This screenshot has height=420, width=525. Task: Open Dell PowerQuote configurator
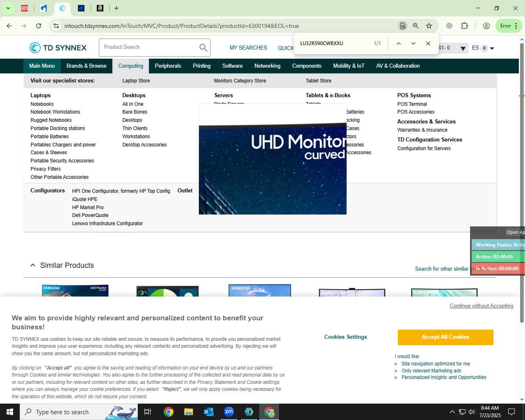coord(90,215)
